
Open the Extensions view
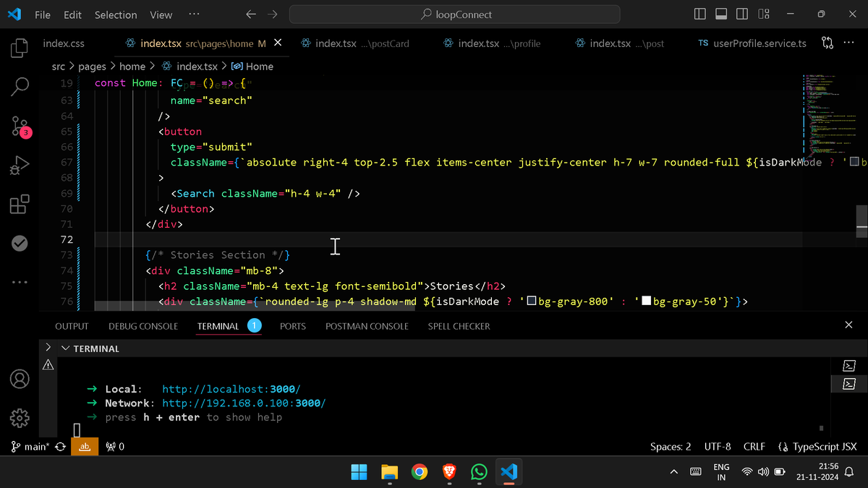coord(20,205)
